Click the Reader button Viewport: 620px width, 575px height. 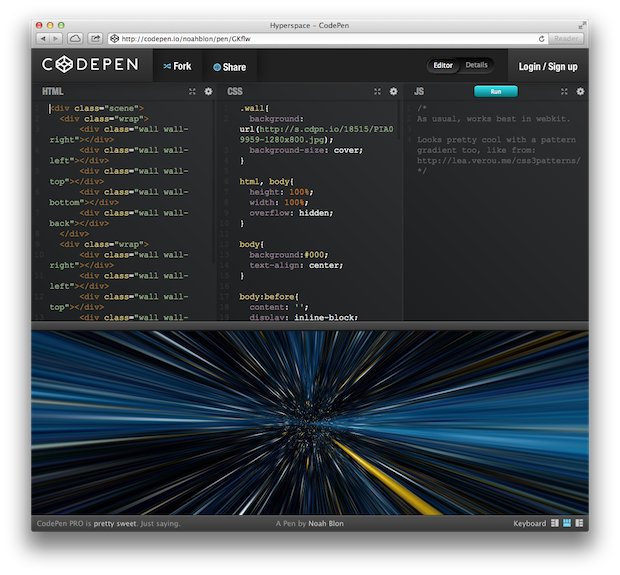point(566,38)
